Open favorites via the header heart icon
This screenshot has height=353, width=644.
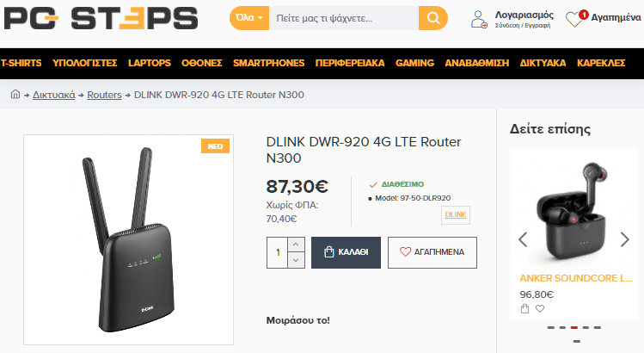[575, 19]
